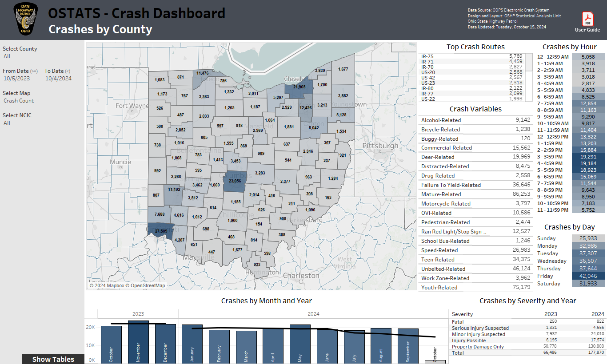The height and width of the screenshot is (364, 607).
Task: Click the 3 - 3:59 PM heat cell 19,291
Action: pyautogui.click(x=588, y=157)
